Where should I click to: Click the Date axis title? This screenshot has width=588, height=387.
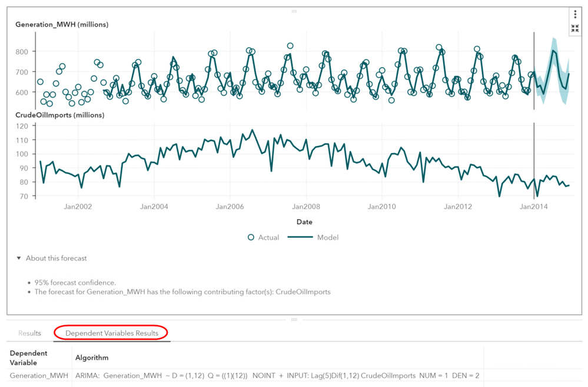pos(304,222)
